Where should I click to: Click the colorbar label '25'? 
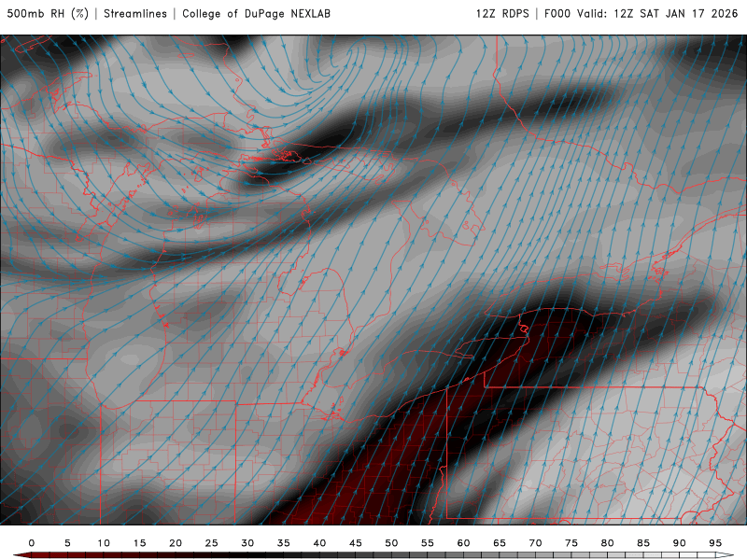point(212,543)
